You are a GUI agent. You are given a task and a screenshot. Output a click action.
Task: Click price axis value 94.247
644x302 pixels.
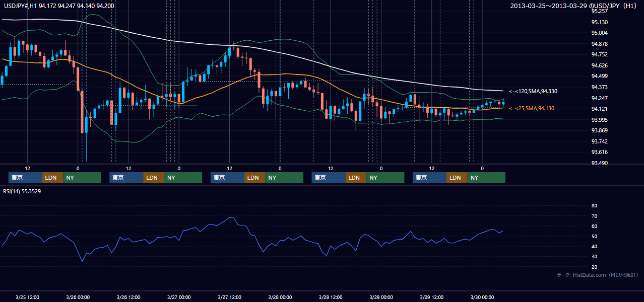599,98
